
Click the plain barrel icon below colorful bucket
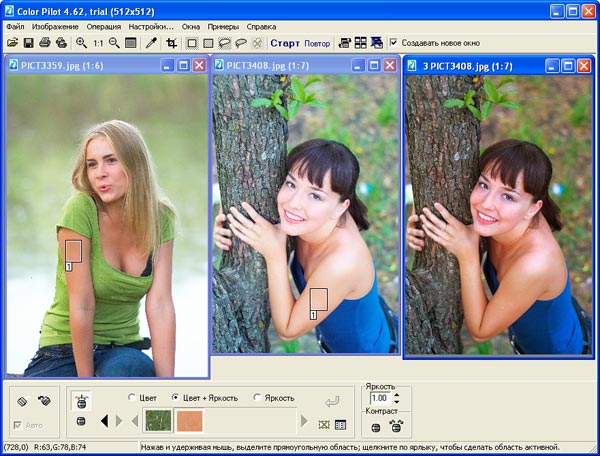(81, 422)
